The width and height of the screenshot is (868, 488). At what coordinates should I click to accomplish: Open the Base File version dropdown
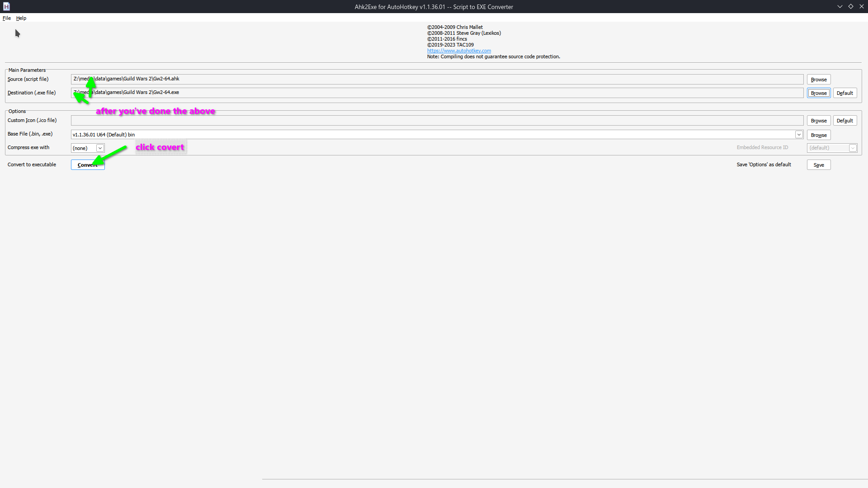[x=799, y=134]
